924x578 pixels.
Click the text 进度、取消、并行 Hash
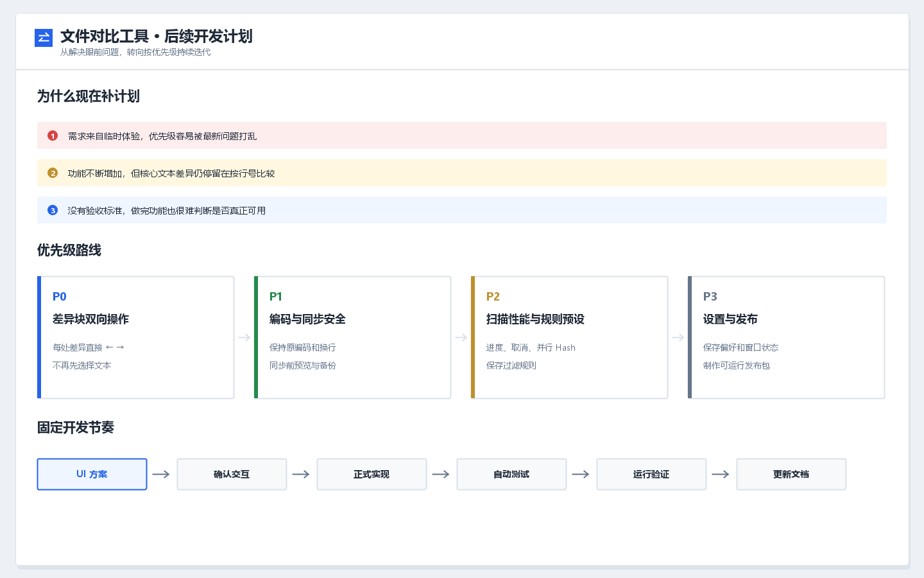tap(531, 347)
